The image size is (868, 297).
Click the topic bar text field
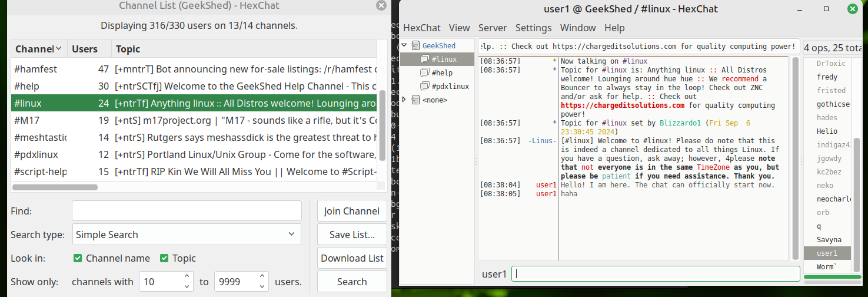point(639,46)
